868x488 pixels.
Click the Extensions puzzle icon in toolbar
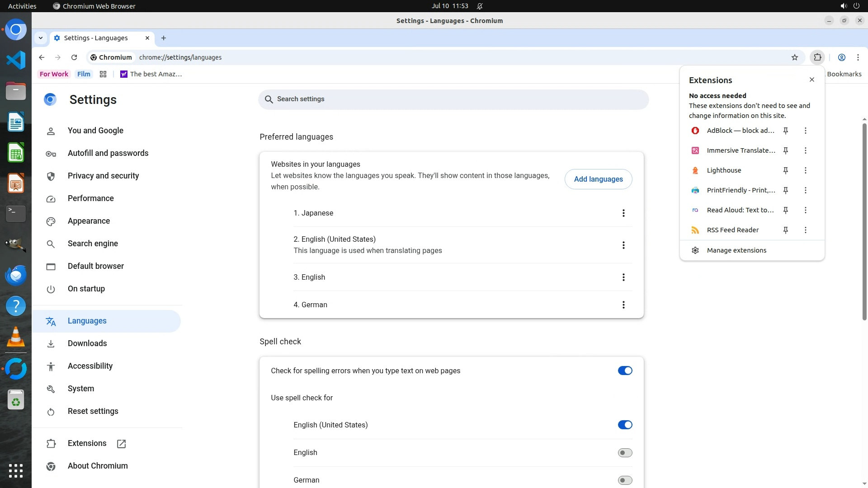click(x=817, y=57)
